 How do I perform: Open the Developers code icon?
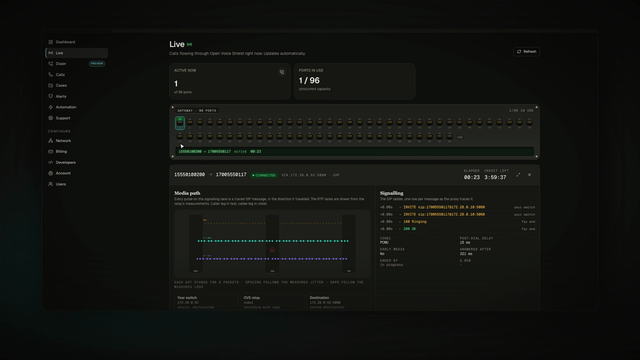(x=51, y=162)
